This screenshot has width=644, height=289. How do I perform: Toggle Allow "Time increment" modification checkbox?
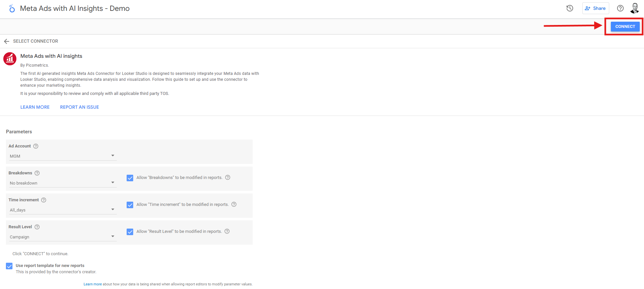pyautogui.click(x=130, y=205)
